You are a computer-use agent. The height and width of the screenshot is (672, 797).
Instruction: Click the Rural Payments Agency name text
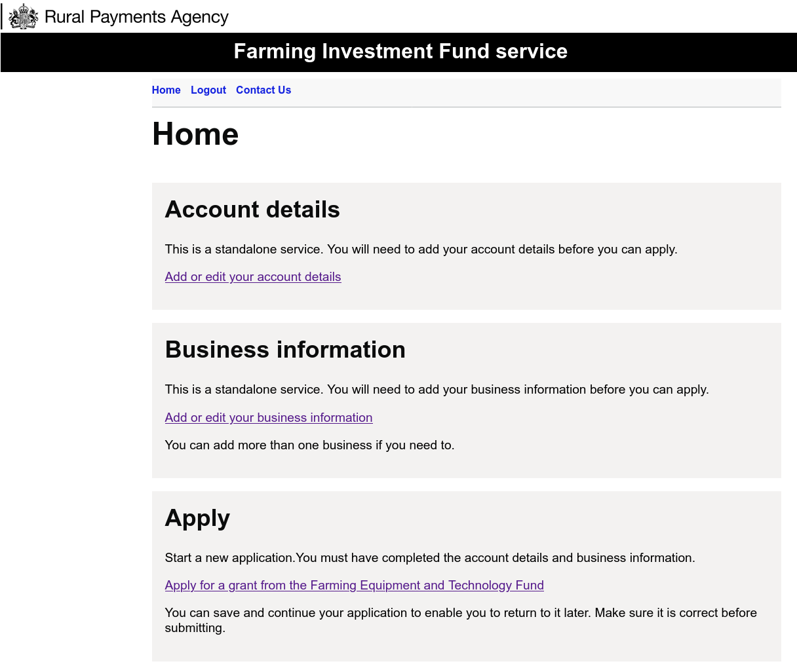[136, 17]
